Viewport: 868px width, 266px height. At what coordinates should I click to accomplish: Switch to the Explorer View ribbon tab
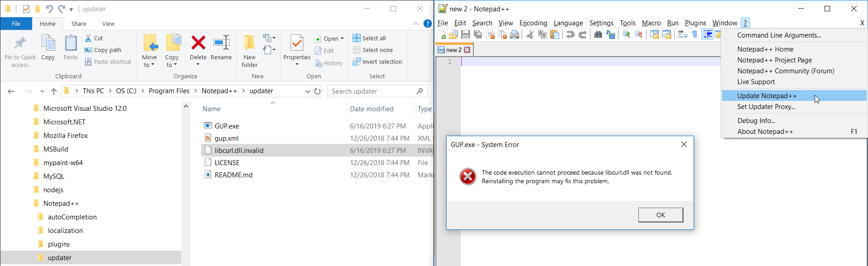coord(108,24)
